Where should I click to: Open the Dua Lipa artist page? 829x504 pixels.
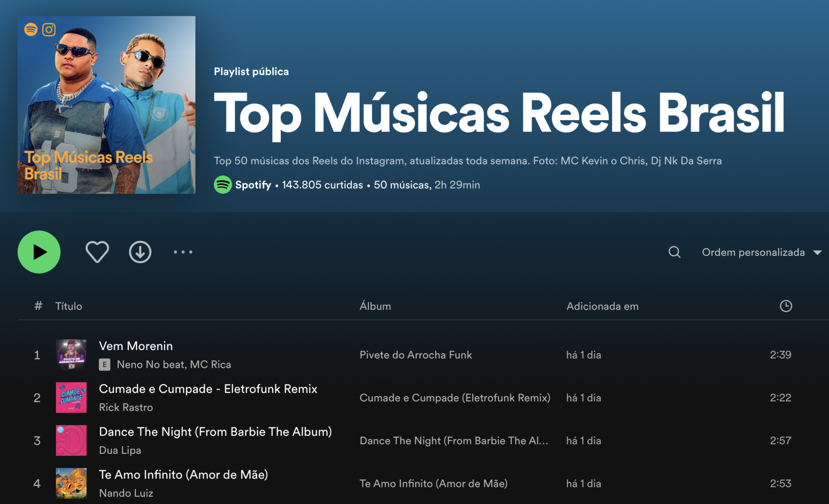pos(120,450)
